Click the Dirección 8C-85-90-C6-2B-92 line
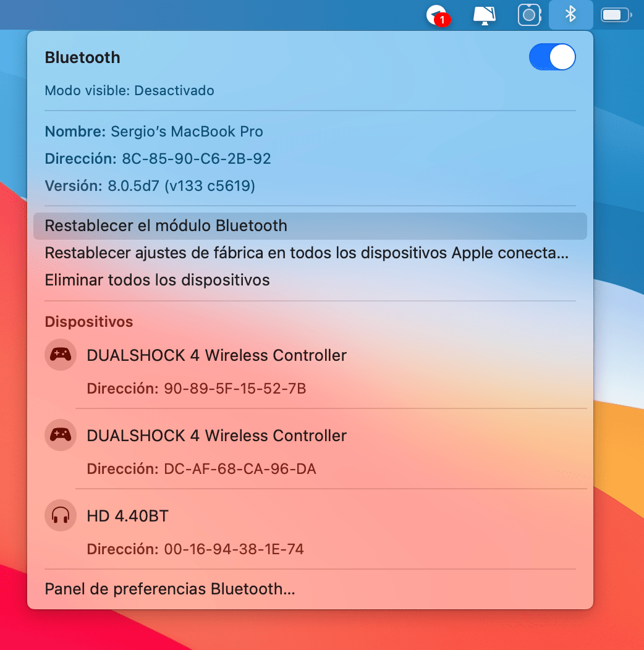 click(158, 159)
